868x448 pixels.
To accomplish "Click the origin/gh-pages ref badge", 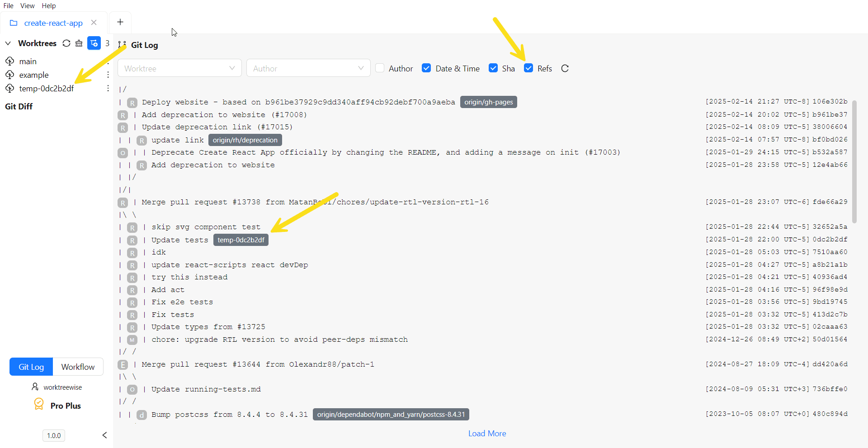I will point(488,102).
